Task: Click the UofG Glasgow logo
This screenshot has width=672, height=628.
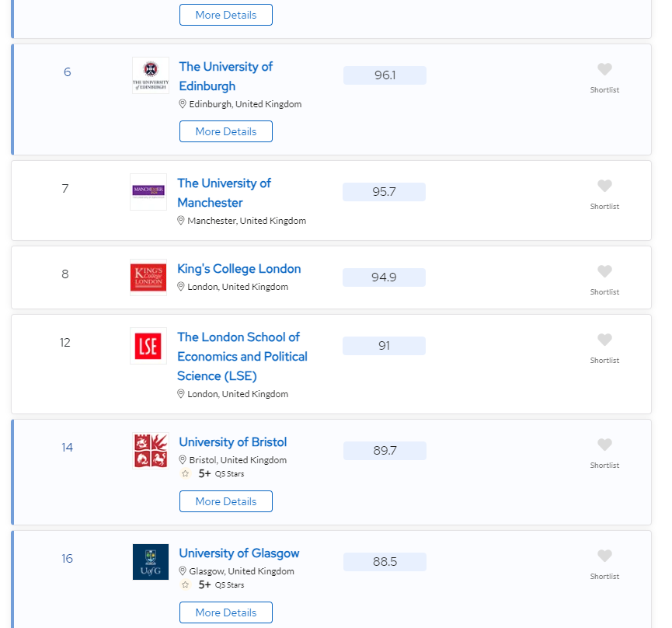Action: pyautogui.click(x=151, y=562)
